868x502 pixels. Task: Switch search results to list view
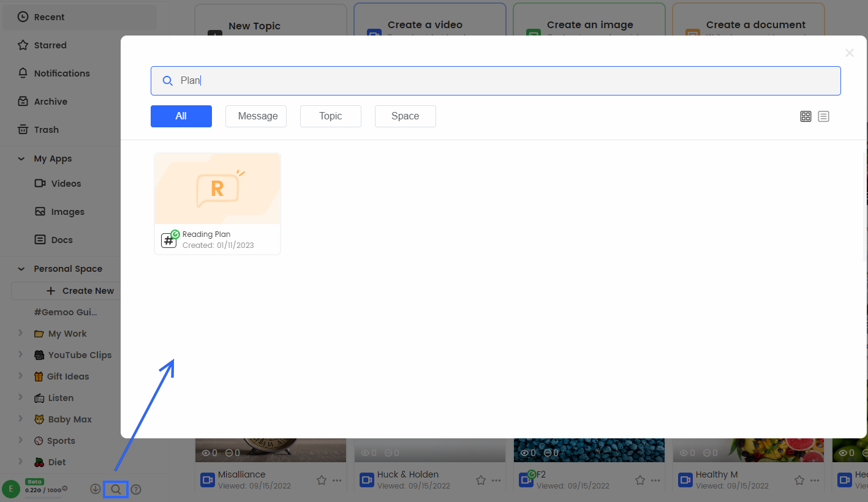pyautogui.click(x=824, y=116)
